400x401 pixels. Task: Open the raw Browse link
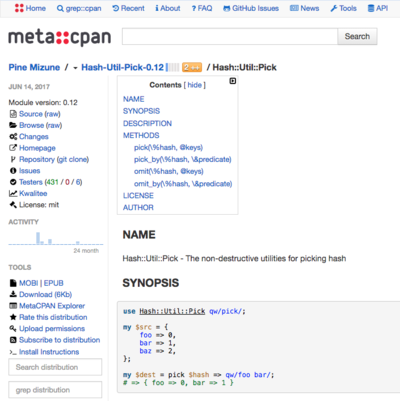coord(54,125)
